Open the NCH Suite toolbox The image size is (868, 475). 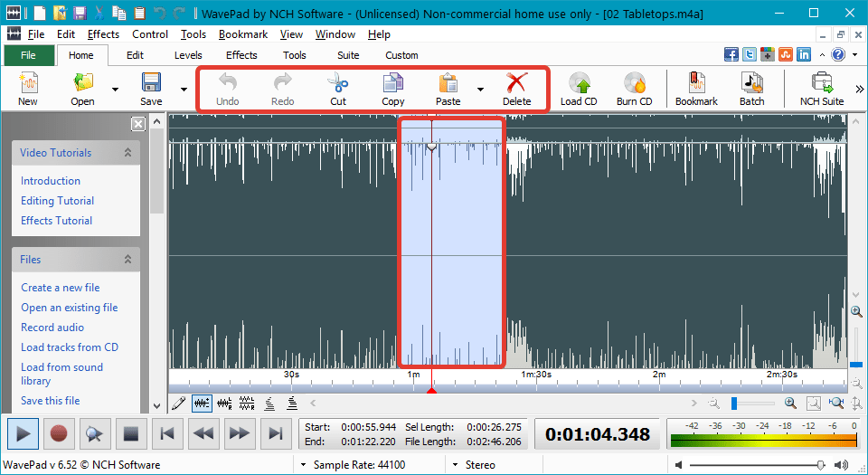[x=822, y=83]
